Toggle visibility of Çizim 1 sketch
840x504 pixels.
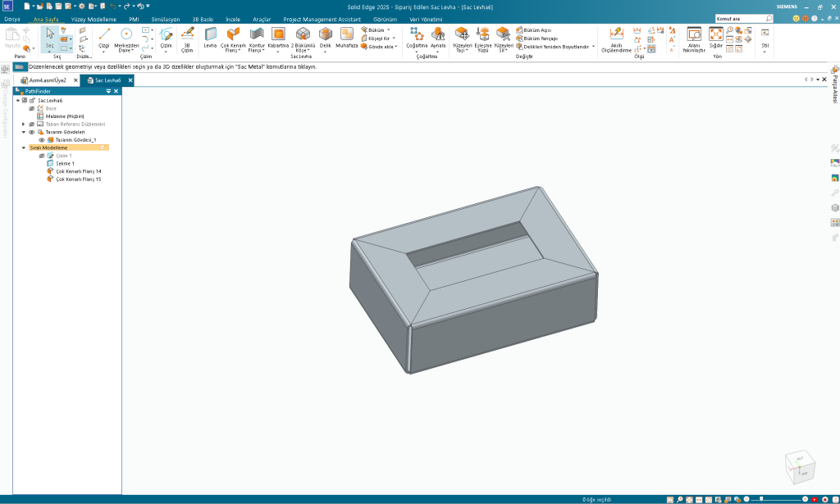click(x=42, y=156)
